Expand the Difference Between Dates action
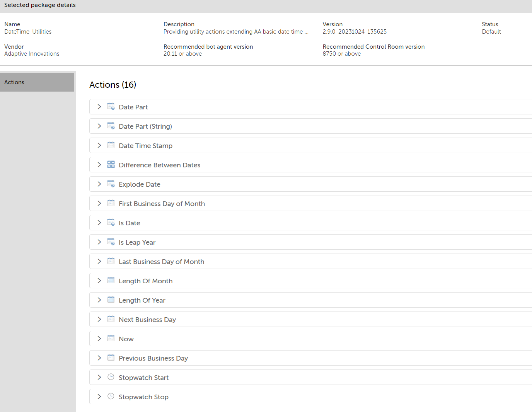The width and height of the screenshot is (532, 412). pos(99,165)
